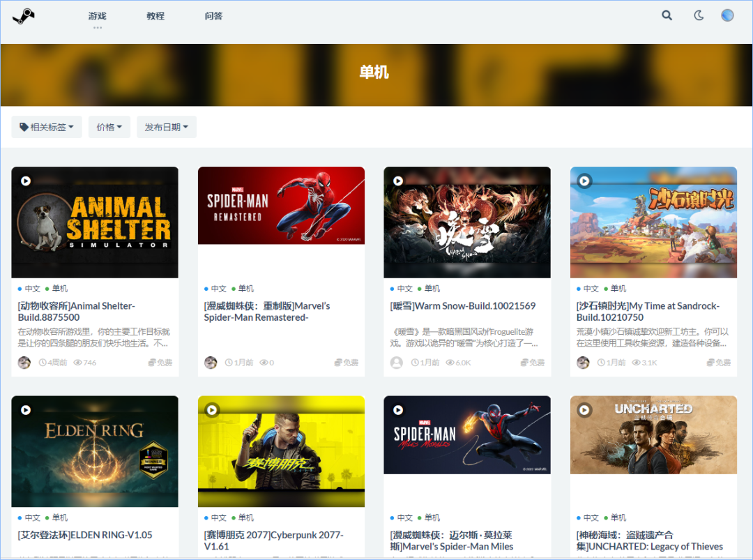Screen dimensions: 753x560
Task: Expand the 发布日期 filter dropdown
Action: point(166,127)
